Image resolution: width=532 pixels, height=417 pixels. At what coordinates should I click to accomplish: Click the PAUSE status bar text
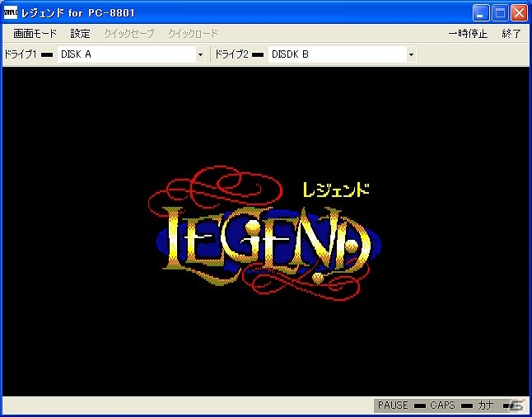(x=393, y=405)
